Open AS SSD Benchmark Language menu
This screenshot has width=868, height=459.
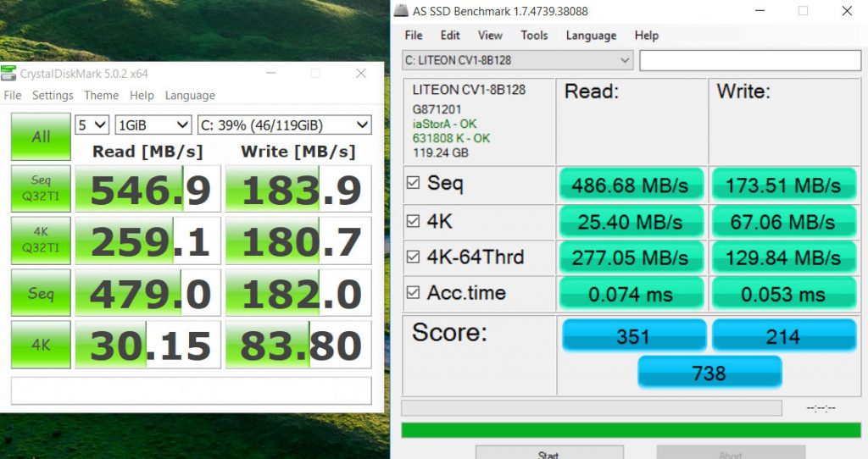point(591,36)
